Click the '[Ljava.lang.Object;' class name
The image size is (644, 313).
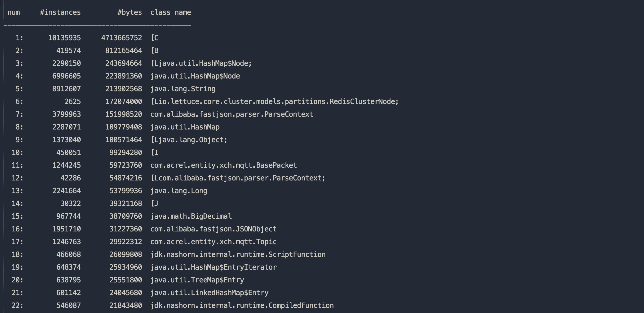click(x=189, y=140)
